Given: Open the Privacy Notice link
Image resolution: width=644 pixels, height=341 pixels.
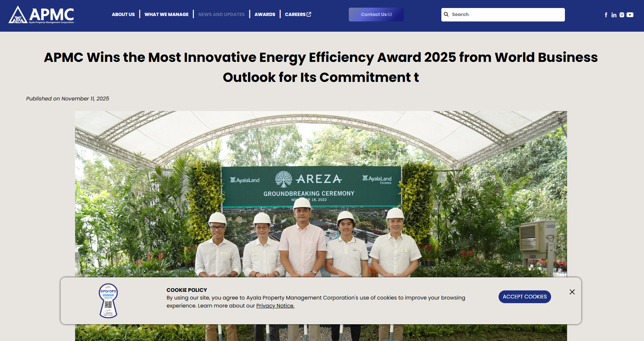Looking at the screenshot, I should [275, 306].
